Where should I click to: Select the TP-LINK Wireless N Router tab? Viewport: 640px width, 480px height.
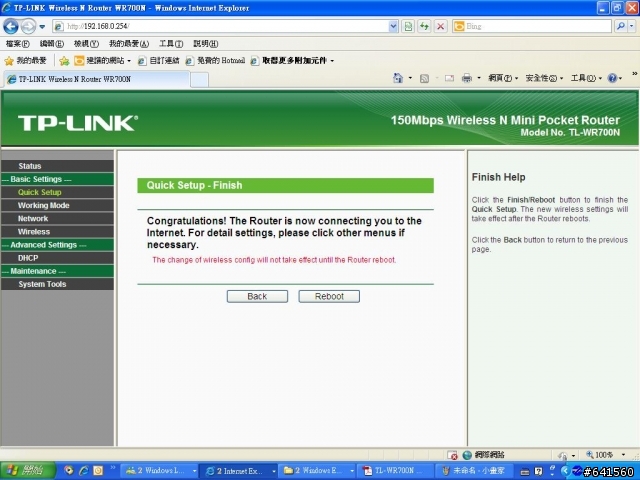tap(97, 79)
